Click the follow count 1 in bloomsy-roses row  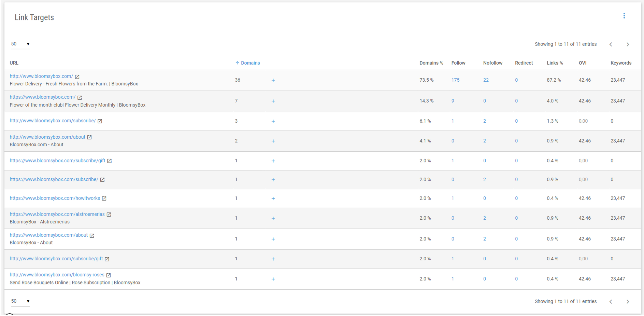coord(453,279)
